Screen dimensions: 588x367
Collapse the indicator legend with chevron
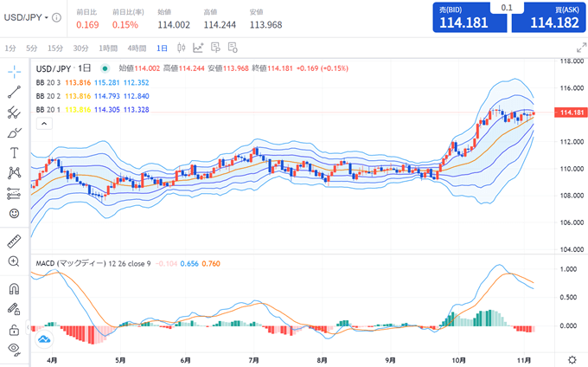pyautogui.click(x=44, y=124)
